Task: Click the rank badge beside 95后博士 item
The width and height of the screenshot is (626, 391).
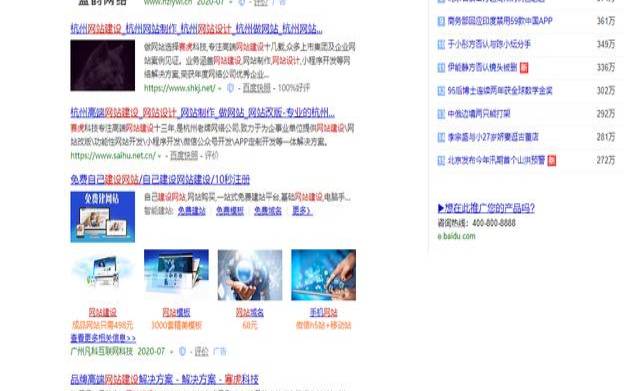Action: [x=441, y=91]
